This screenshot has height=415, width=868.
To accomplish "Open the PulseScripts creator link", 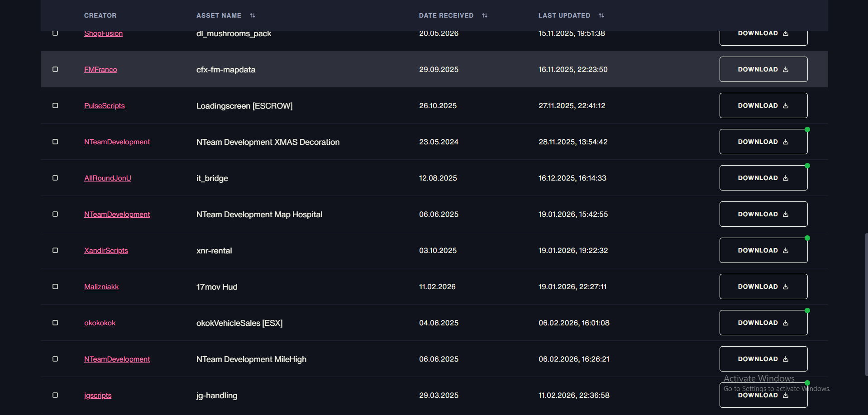I will [104, 105].
